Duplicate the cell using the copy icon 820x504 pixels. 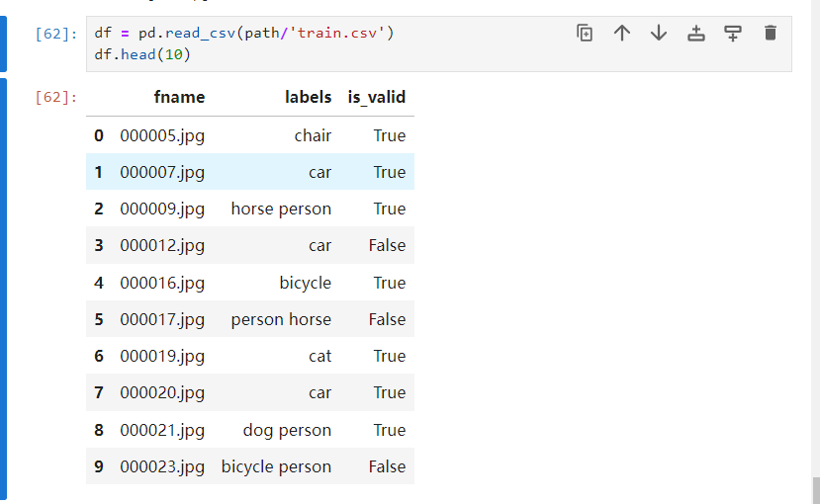pos(585,33)
